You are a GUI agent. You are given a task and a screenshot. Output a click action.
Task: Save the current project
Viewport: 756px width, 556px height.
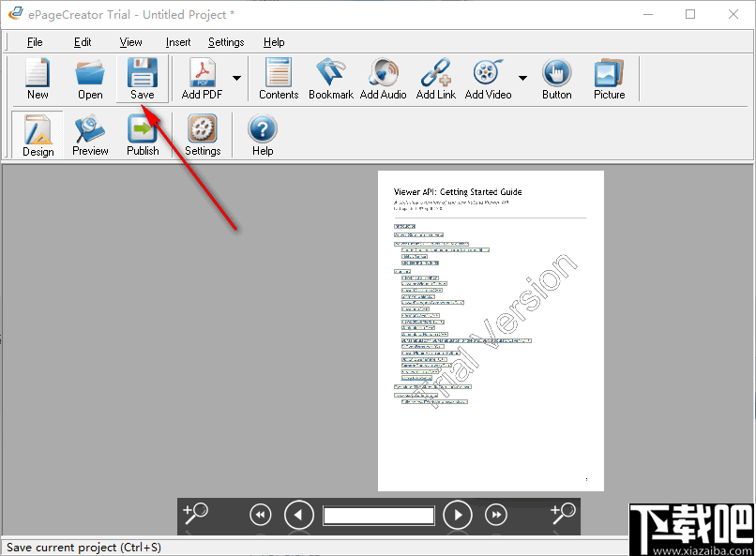tap(143, 79)
